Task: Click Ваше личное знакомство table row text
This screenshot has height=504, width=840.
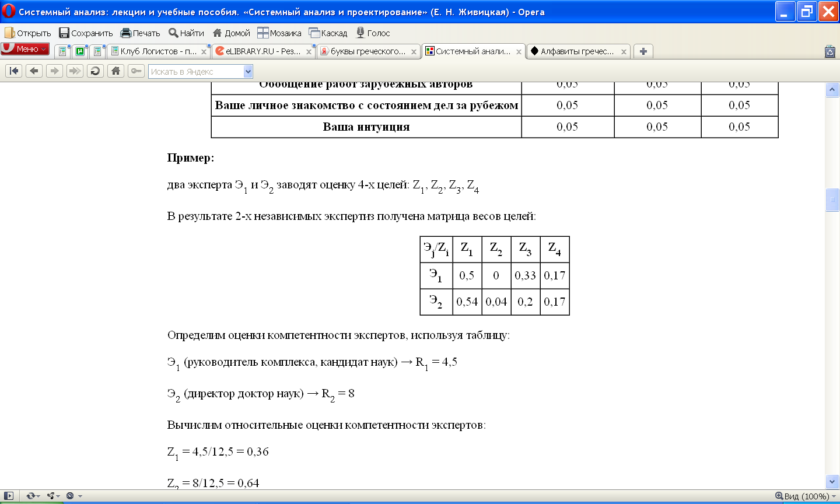Action: 366,106
